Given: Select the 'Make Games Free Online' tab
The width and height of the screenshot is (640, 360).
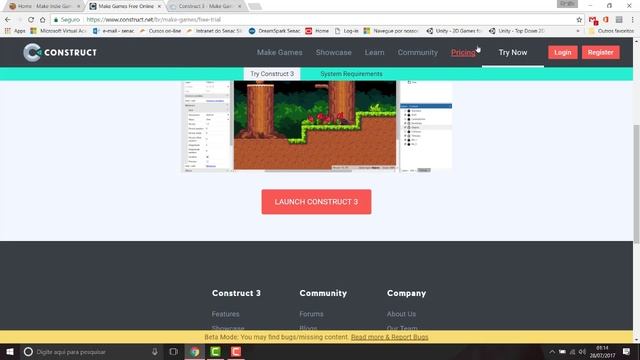Looking at the screenshot, I should [x=126, y=6].
